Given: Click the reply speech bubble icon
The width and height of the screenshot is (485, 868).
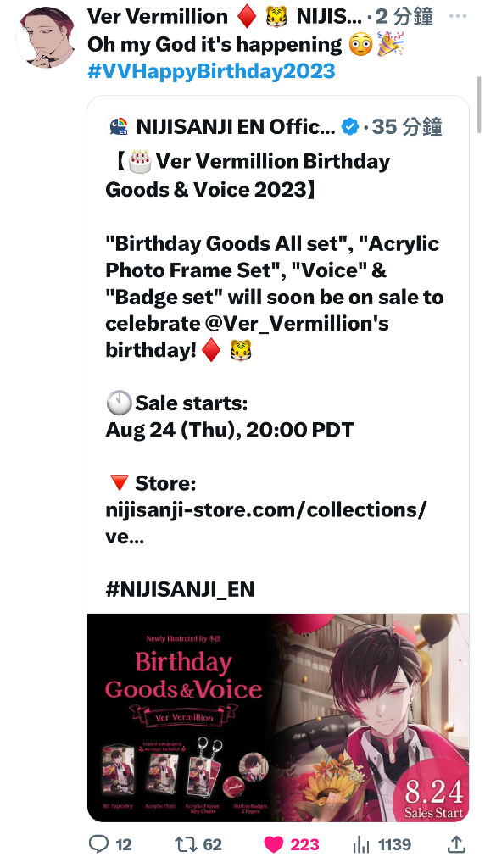Looking at the screenshot, I should (x=98, y=844).
